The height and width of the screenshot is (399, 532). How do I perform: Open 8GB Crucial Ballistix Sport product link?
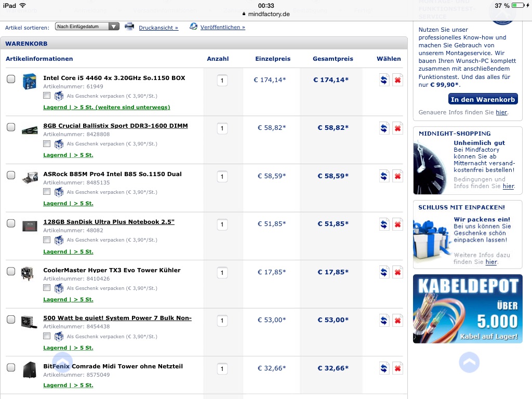pyautogui.click(x=115, y=126)
